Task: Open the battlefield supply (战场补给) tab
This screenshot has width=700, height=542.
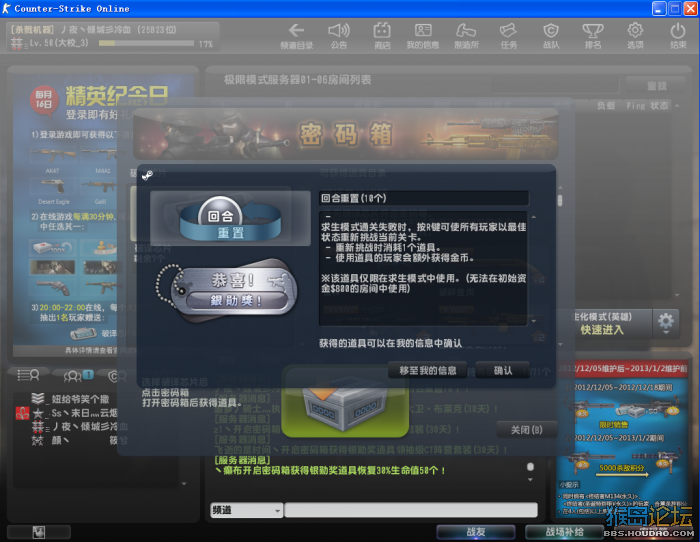Action: pyautogui.click(x=565, y=532)
